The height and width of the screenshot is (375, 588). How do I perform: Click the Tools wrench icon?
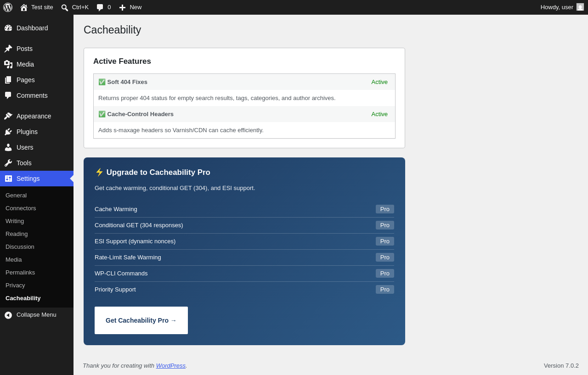pos(8,163)
